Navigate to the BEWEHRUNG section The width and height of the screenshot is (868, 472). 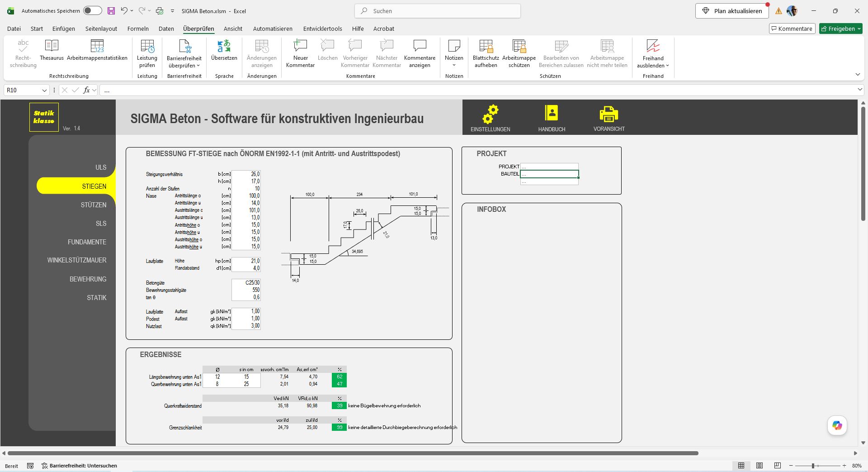pos(88,279)
